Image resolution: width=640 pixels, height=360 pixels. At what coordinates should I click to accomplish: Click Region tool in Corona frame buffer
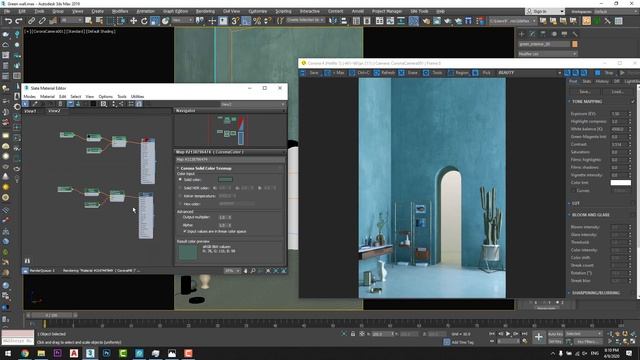pyautogui.click(x=458, y=73)
